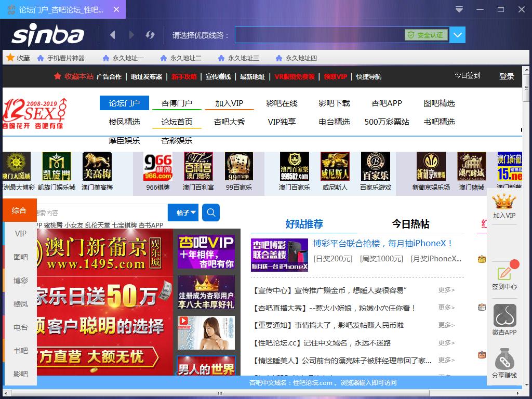Image resolution: width=532 pixels, height=399 pixels.
Task: Reload the page with the refresh icon
Action: pos(150,35)
